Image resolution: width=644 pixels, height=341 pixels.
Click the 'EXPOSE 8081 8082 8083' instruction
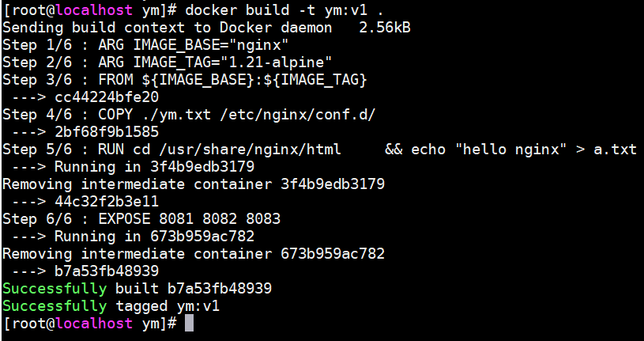click(190, 218)
